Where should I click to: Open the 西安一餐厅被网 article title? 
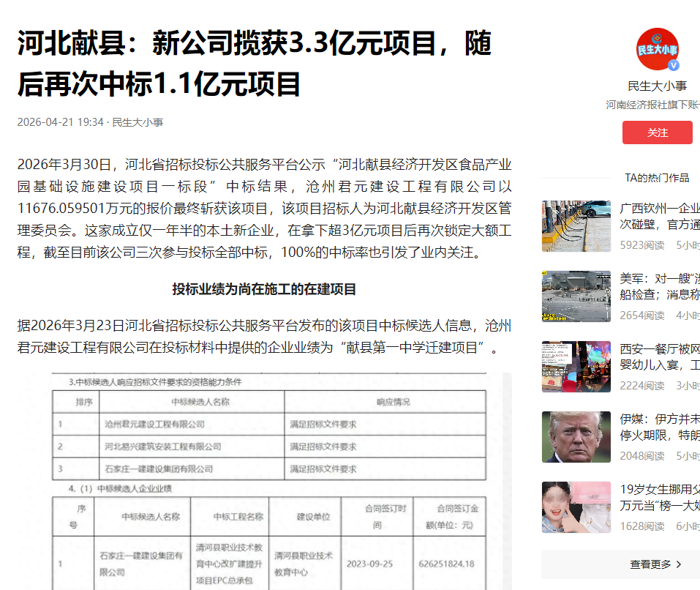click(660, 357)
